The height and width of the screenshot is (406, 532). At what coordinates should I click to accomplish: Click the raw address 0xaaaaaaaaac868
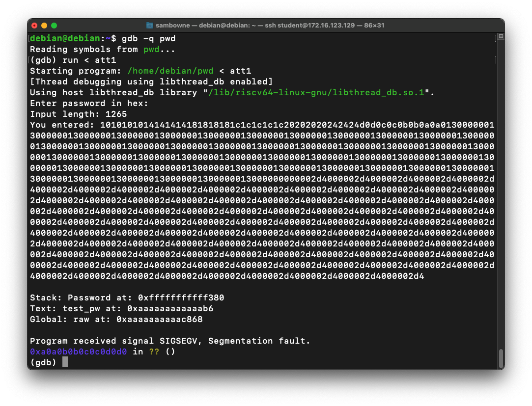point(160,320)
